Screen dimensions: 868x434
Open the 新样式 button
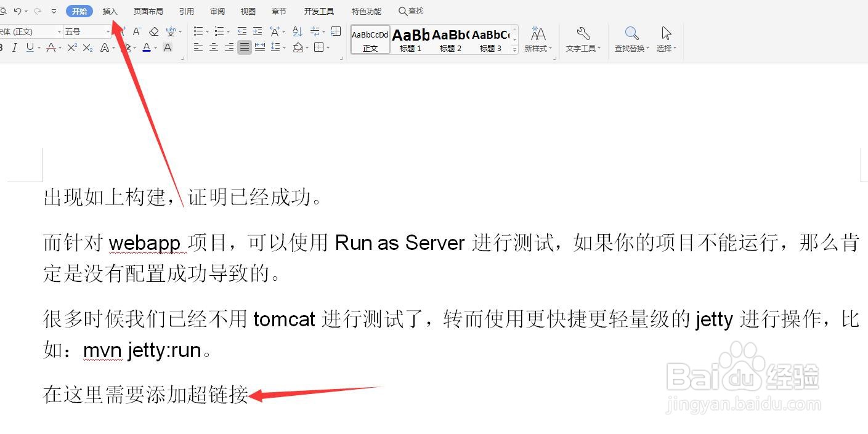538,39
